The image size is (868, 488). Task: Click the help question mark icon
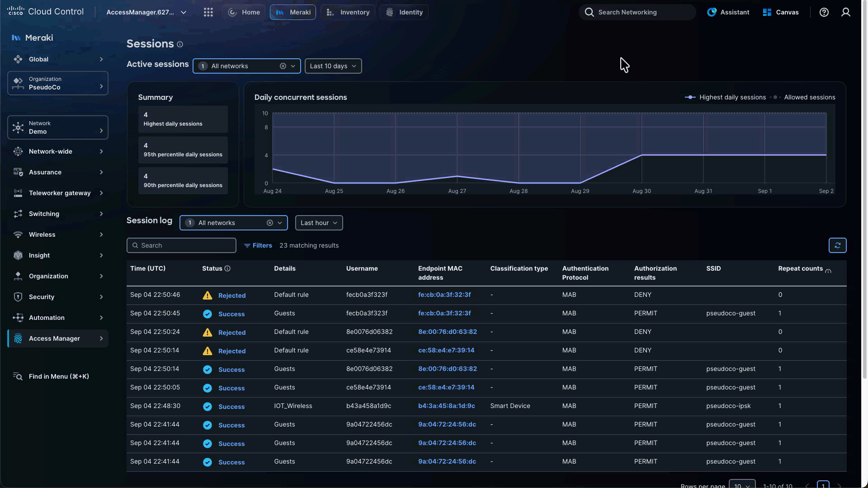coord(824,12)
